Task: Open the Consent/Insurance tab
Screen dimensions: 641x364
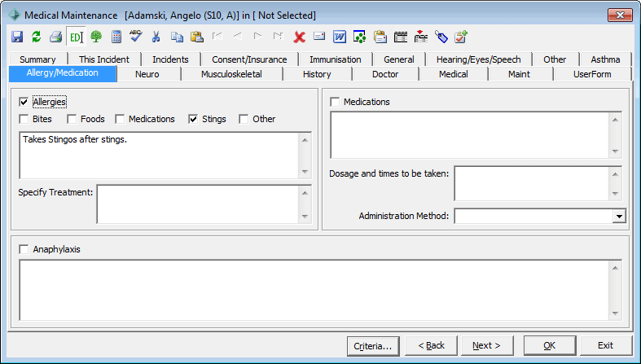Action: tap(249, 59)
